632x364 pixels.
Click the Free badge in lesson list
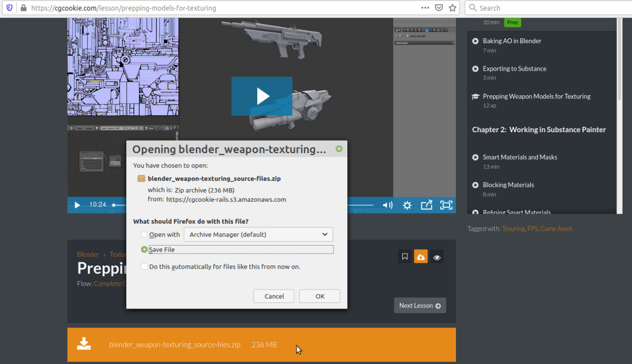point(512,22)
